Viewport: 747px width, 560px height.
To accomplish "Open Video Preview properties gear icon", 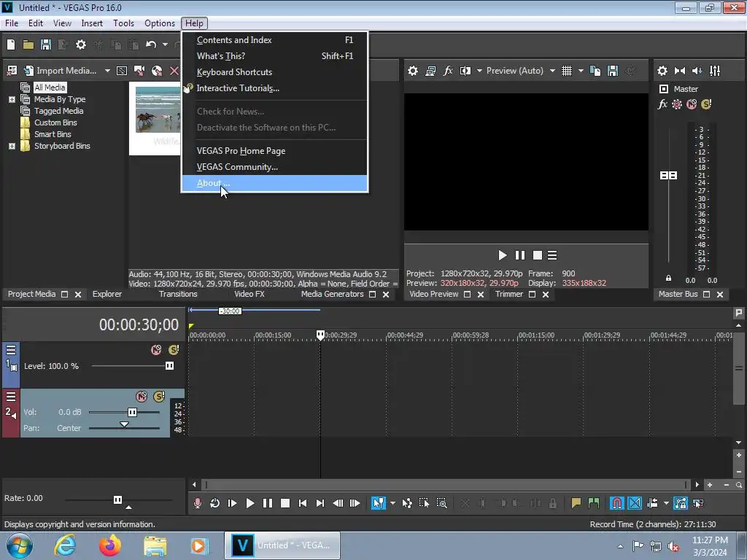I will click(x=413, y=71).
